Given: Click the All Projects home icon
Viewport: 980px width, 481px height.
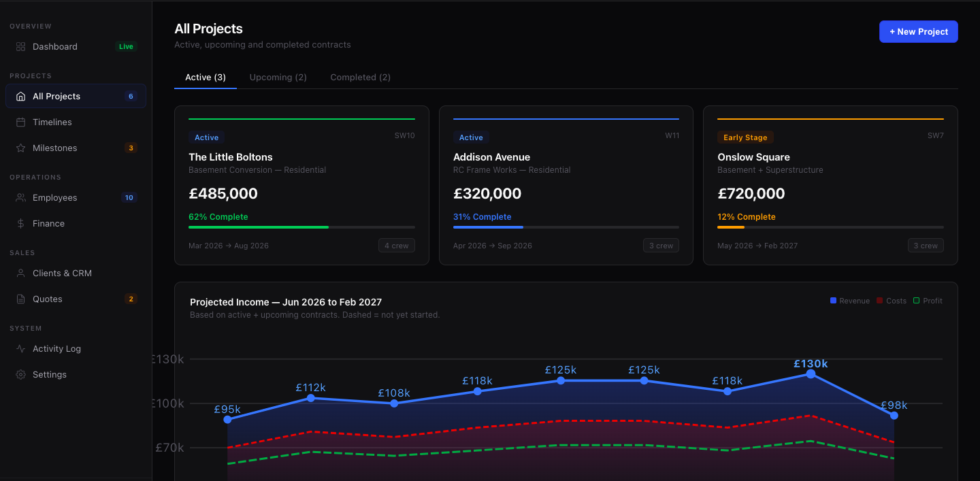Looking at the screenshot, I should [x=20, y=97].
